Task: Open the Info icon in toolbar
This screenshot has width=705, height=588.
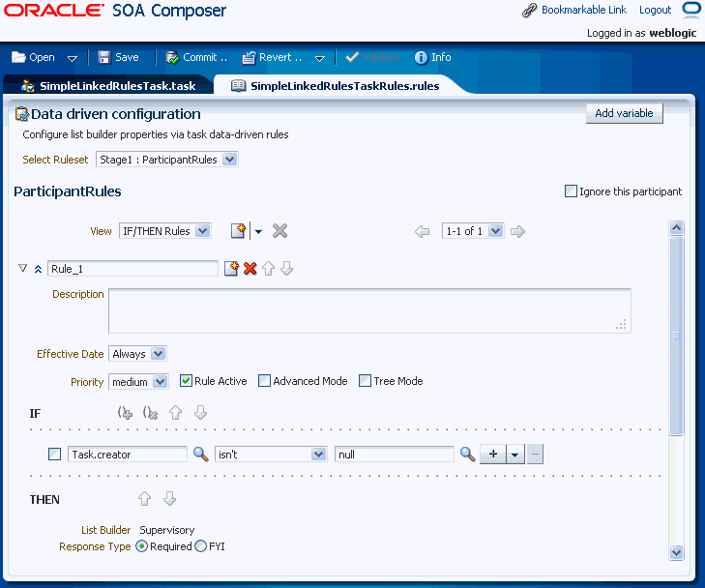Action: (x=422, y=57)
